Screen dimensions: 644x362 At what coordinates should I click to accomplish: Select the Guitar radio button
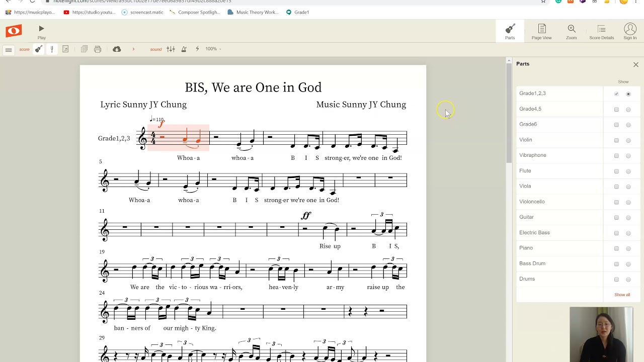pos(628,218)
